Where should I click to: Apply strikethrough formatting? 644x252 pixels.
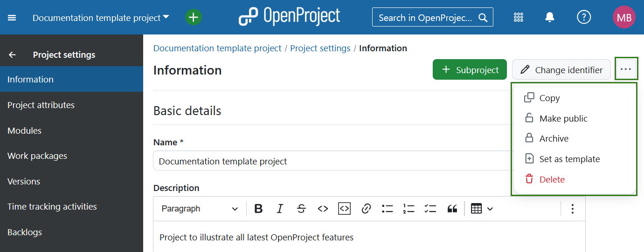[301, 209]
